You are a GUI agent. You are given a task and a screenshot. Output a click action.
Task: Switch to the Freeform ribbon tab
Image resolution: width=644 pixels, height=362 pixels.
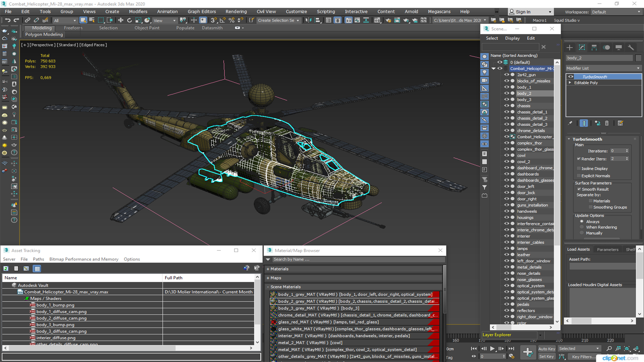[73, 28]
